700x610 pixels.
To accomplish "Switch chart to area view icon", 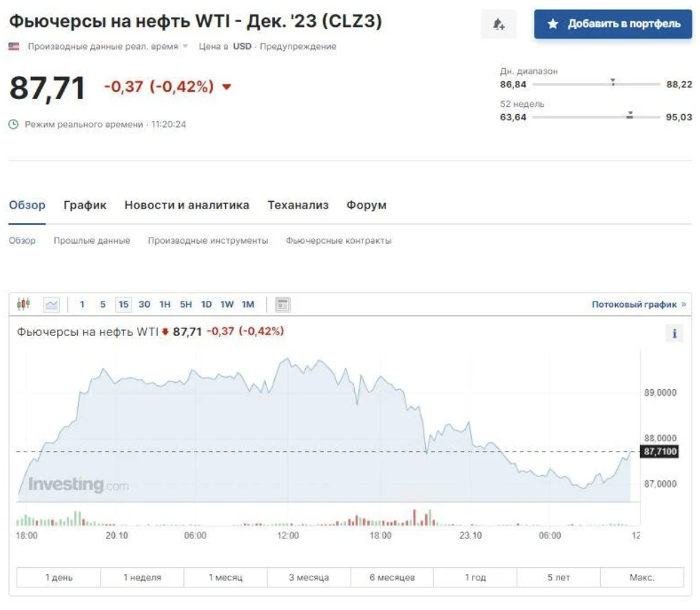I will 52,304.
